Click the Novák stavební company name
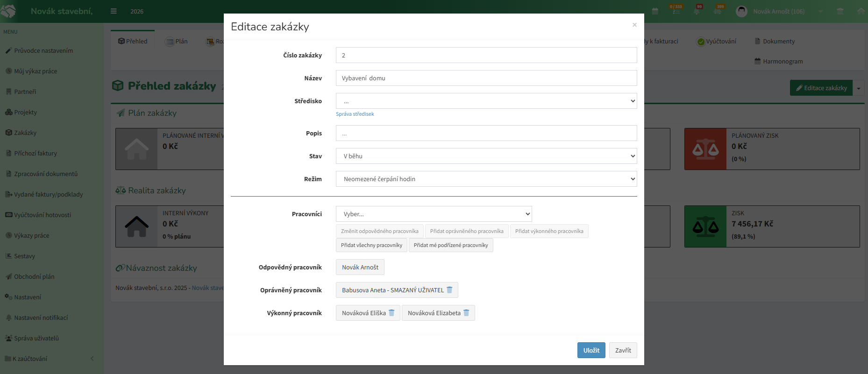Screen dimensions: 868x374 [x=62, y=11]
